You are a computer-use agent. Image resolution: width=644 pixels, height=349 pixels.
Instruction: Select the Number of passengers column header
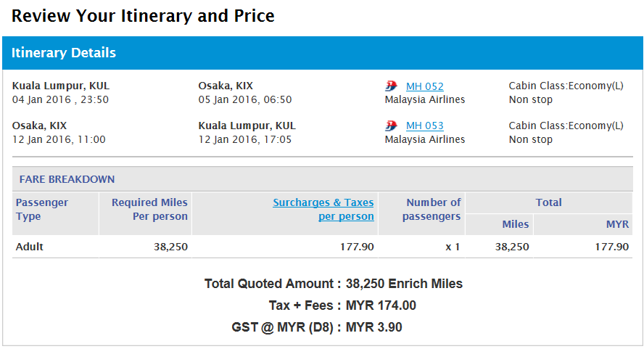pos(432,210)
